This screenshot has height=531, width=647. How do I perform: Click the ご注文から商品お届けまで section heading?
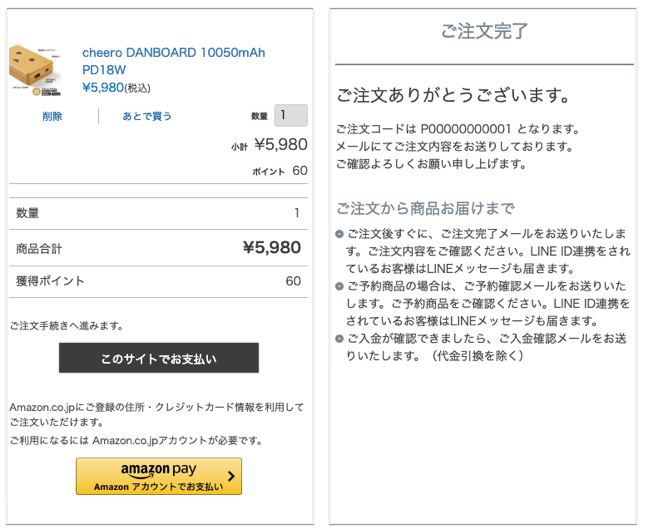click(425, 208)
